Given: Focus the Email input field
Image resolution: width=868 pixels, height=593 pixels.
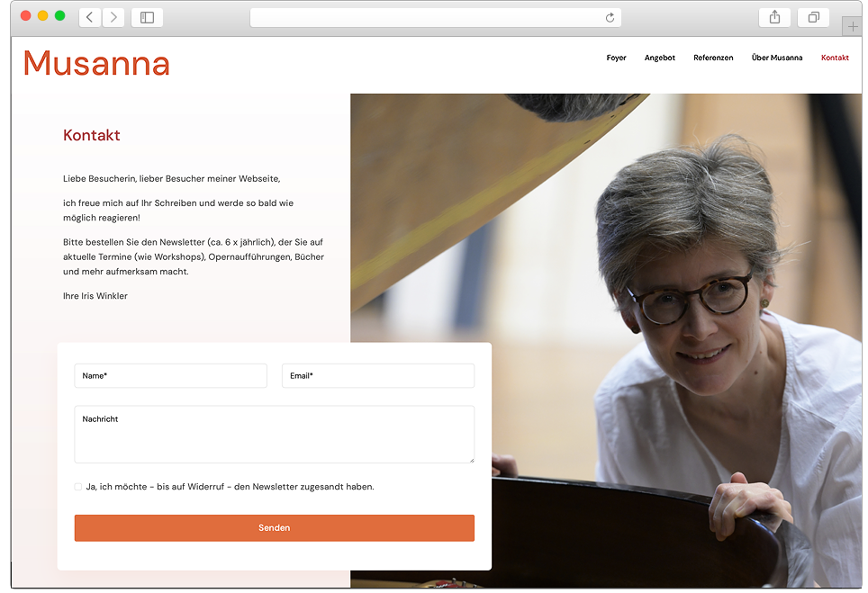Looking at the screenshot, I should pyautogui.click(x=378, y=375).
